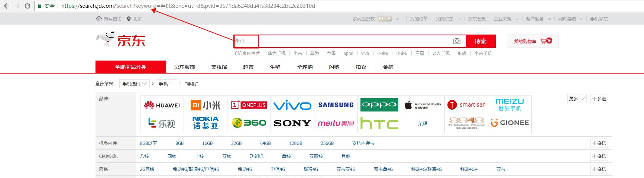Image resolution: width=644 pixels, height=178 pixels.
Task: Select the ONEPLUS brand logo
Action: tap(249, 105)
